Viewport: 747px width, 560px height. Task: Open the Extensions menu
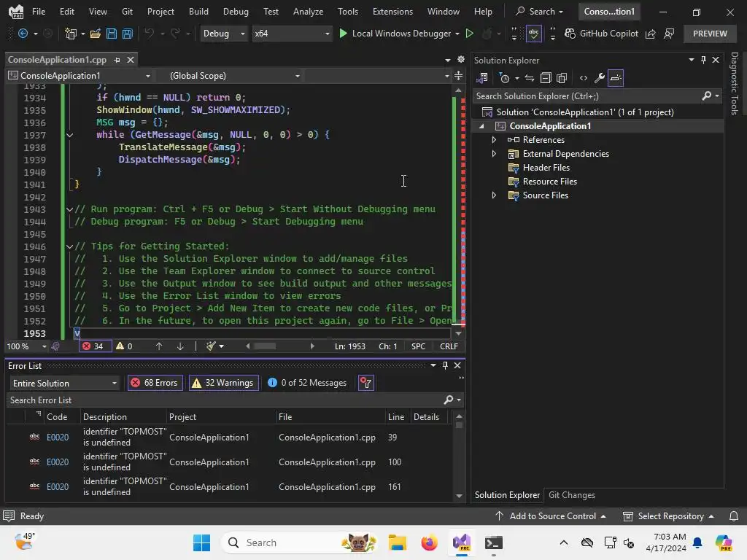pyautogui.click(x=392, y=12)
